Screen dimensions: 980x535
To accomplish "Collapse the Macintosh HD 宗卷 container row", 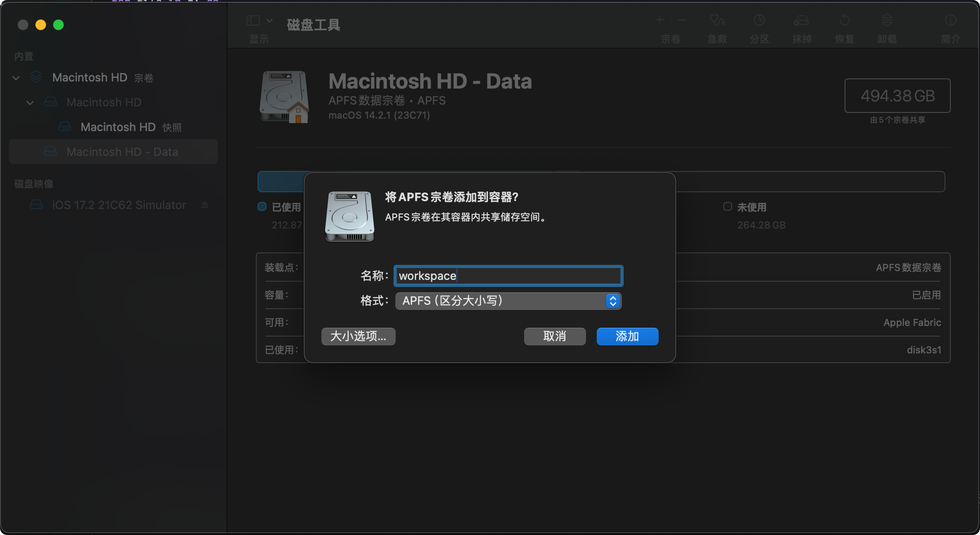I will [16, 78].
